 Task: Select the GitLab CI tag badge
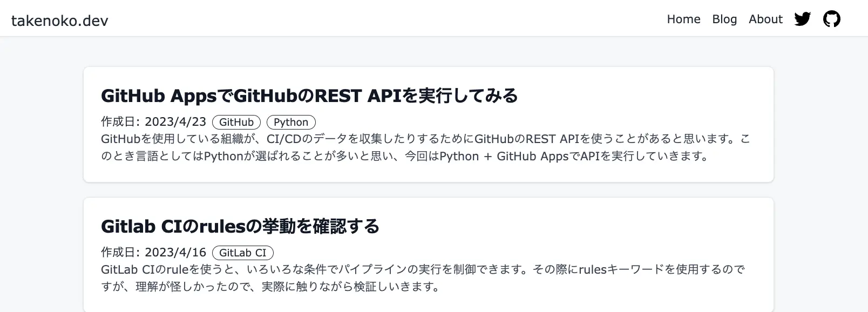click(x=242, y=253)
